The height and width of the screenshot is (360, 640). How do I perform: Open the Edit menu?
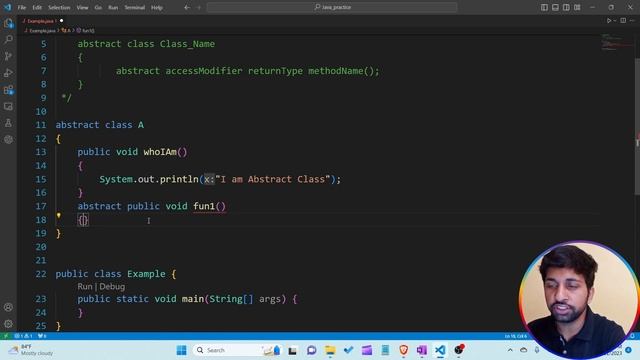37,7
